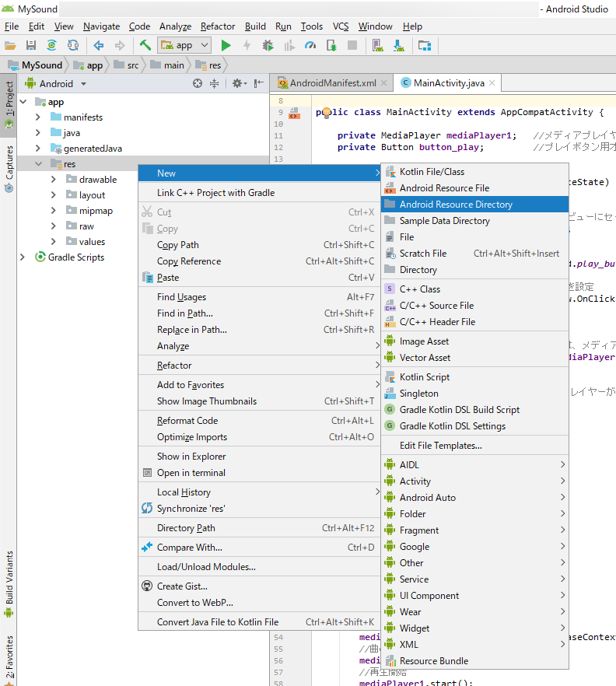Click the Open folder toolbar icon
Screen dimensions: 616x686
coord(10,45)
